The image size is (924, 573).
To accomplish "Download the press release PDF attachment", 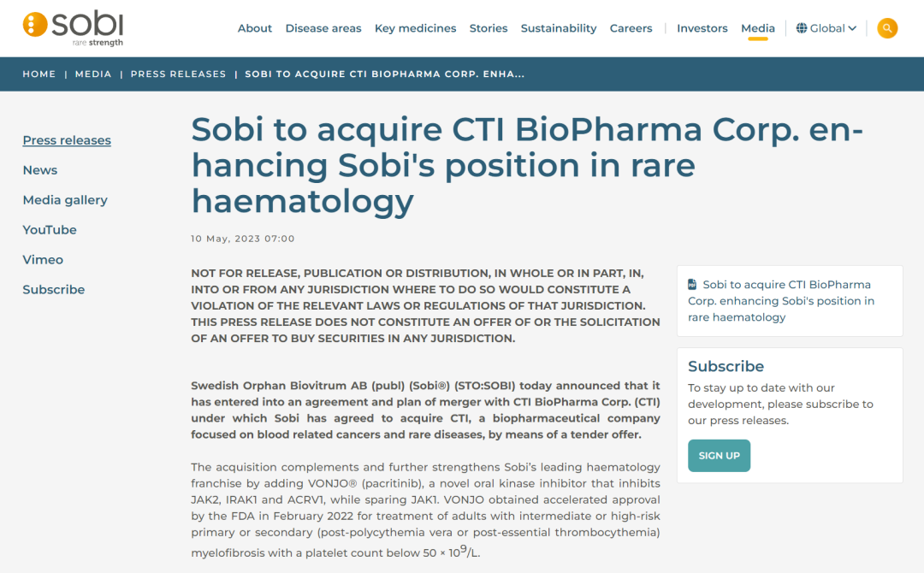I will click(x=780, y=301).
